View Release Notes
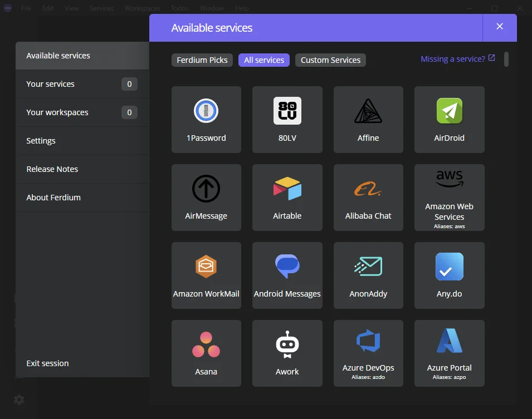This screenshot has height=419, width=532. click(x=82, y=169)
